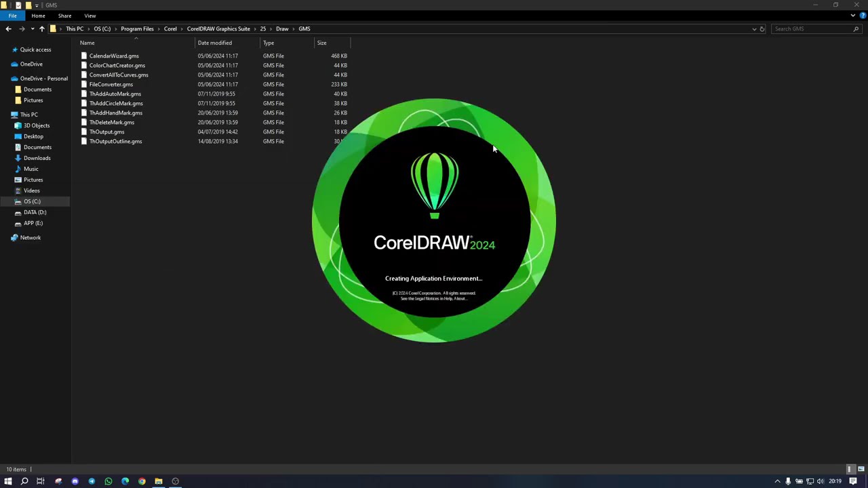Screen dimensions: 868x488
Task: Select ThAddHandMark.gms file
Action: 116,113
